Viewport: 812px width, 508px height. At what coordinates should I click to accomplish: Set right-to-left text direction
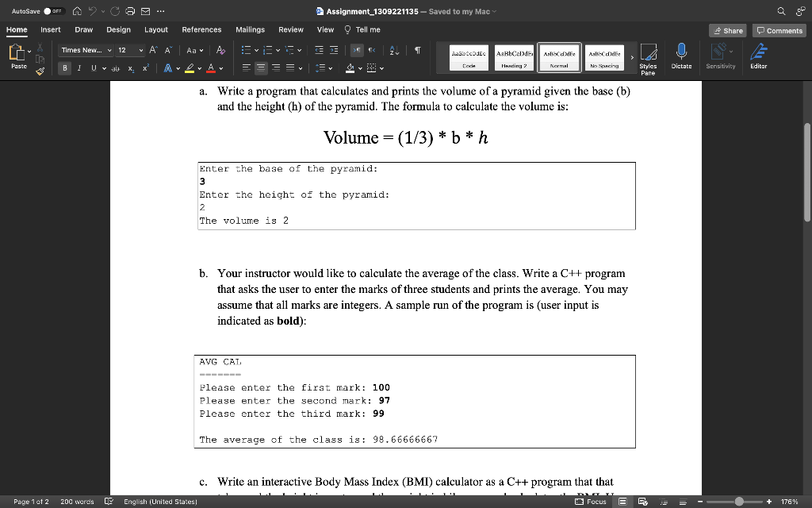coord(372,50)
